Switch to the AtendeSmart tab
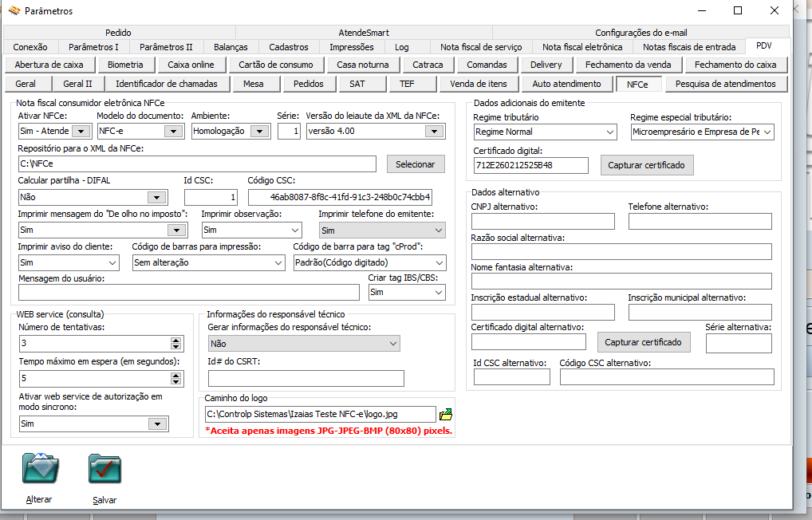812x520 pixels. coord(364,33)
